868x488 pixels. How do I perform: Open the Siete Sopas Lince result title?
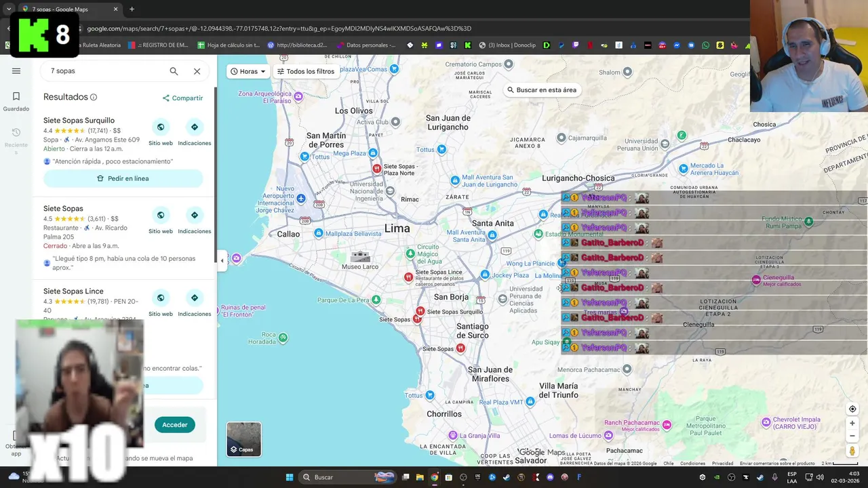coord(73,291)
